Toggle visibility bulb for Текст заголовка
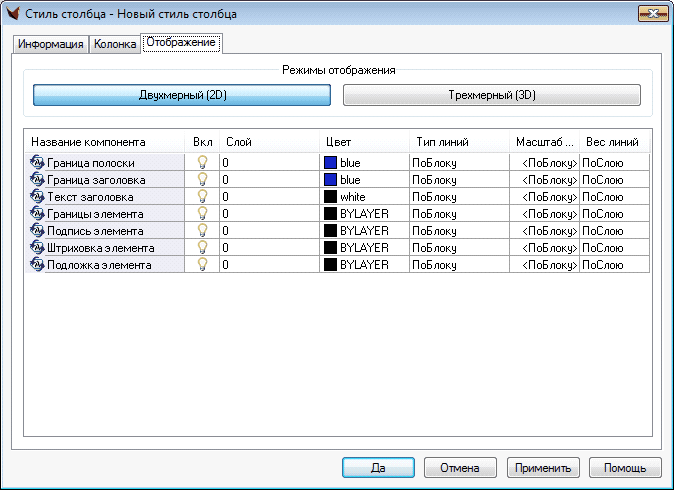 tap(202, 196)
